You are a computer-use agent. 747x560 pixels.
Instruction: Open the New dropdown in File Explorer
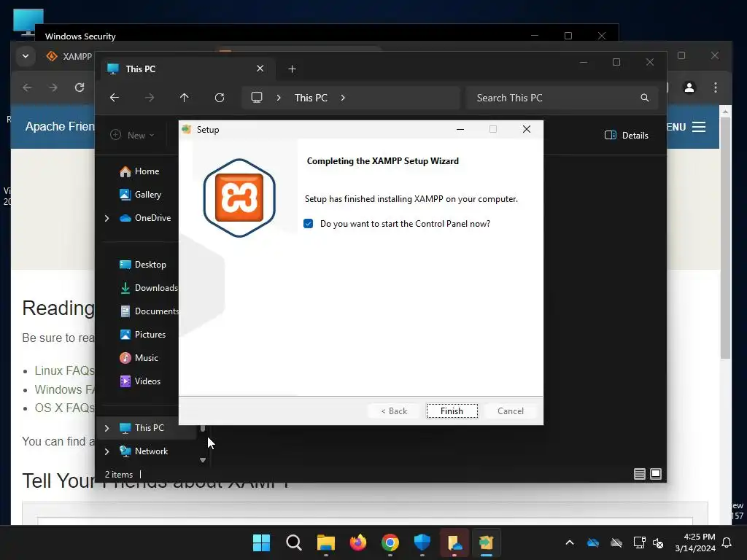pos(133,135)
